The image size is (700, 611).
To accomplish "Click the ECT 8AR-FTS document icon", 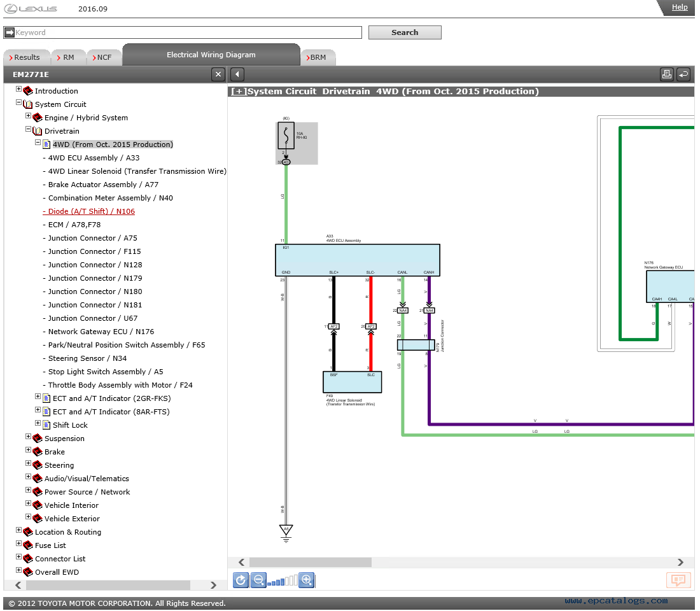I will 46,412.
